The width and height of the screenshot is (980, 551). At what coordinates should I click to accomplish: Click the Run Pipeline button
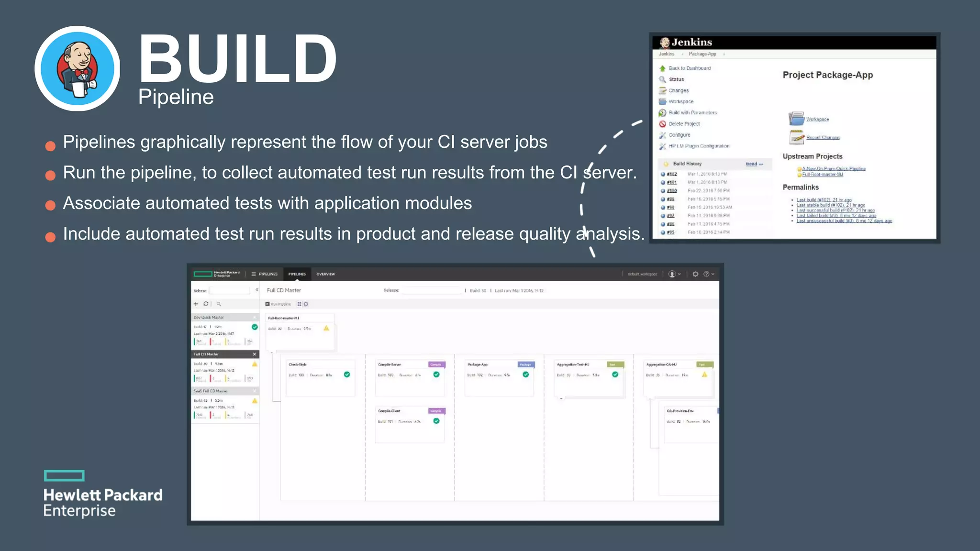pyautogui.click(x=278, y=304)
